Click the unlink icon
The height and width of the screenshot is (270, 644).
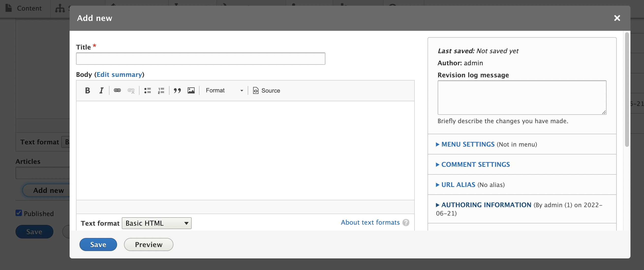131,90
